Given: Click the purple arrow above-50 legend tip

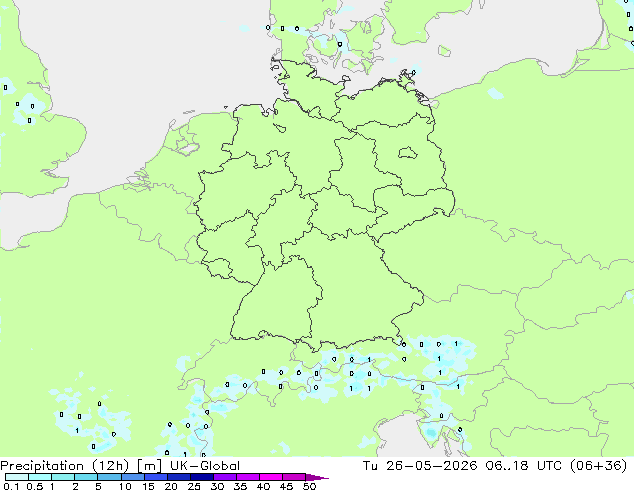Looking at the screenshot, I should (317, 477).
